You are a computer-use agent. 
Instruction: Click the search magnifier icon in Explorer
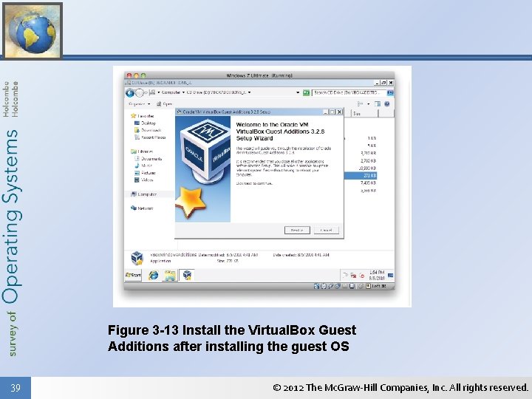[x=390, y=92]
